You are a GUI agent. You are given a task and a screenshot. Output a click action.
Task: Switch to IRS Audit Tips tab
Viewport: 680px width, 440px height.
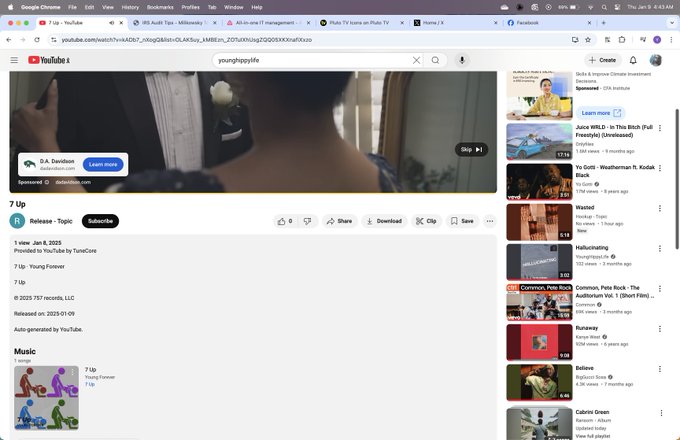[x=174, y=23]
